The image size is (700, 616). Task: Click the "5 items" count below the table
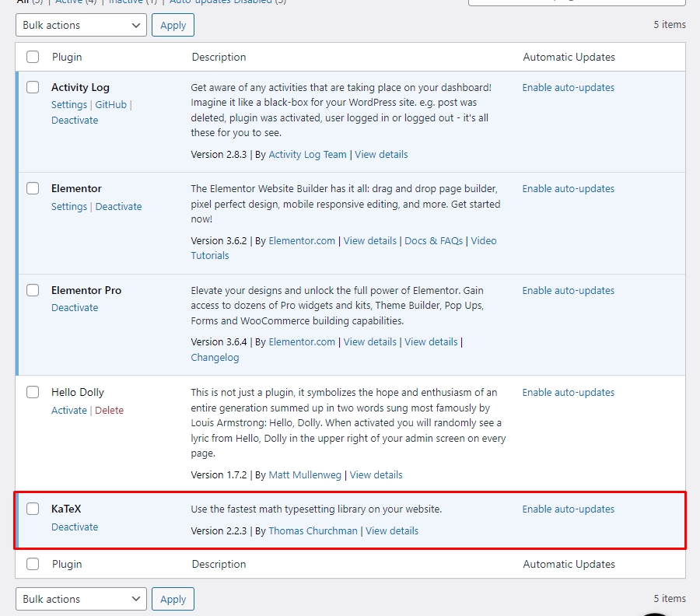point(670,599)
